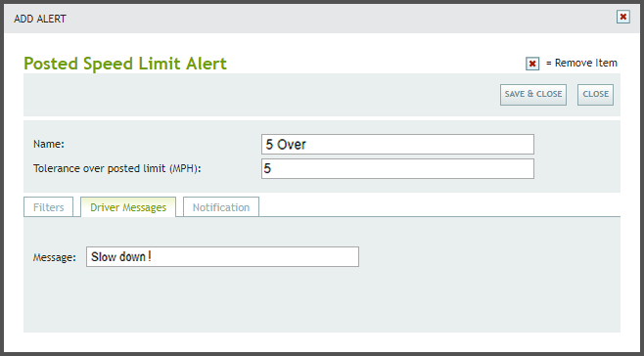Focus the Tolerance over posted limit field

coord(397,169)
